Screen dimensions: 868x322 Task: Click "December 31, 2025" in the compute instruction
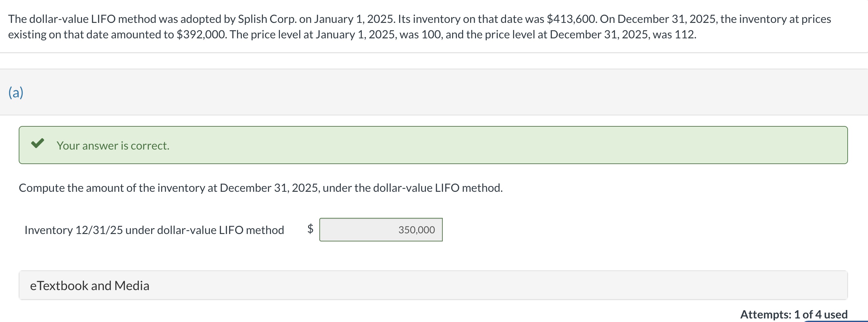(270, 188)
